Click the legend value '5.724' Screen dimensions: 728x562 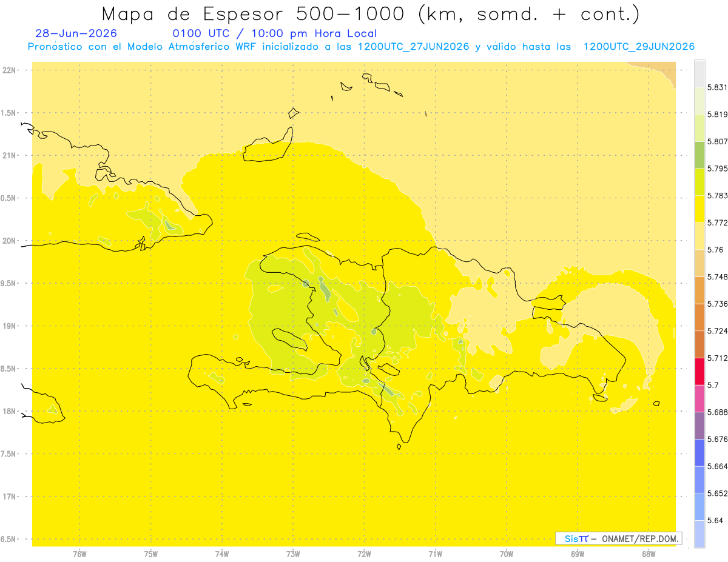(x=718, y=331)
